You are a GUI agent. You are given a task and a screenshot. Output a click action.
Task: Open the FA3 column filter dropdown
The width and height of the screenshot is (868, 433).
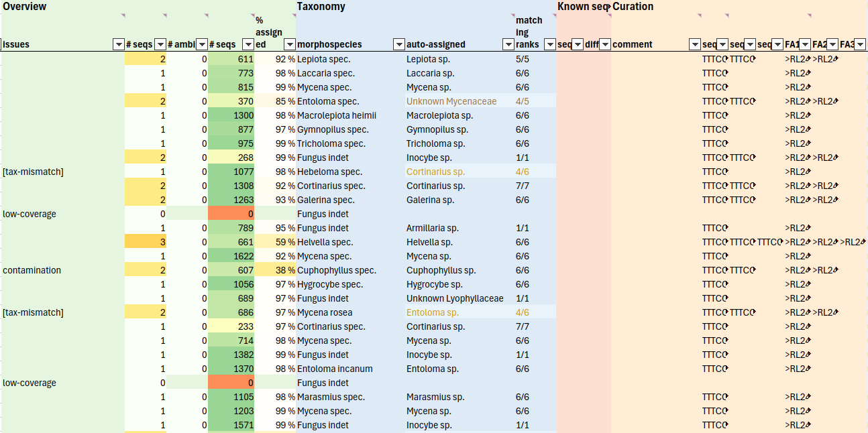861,45
